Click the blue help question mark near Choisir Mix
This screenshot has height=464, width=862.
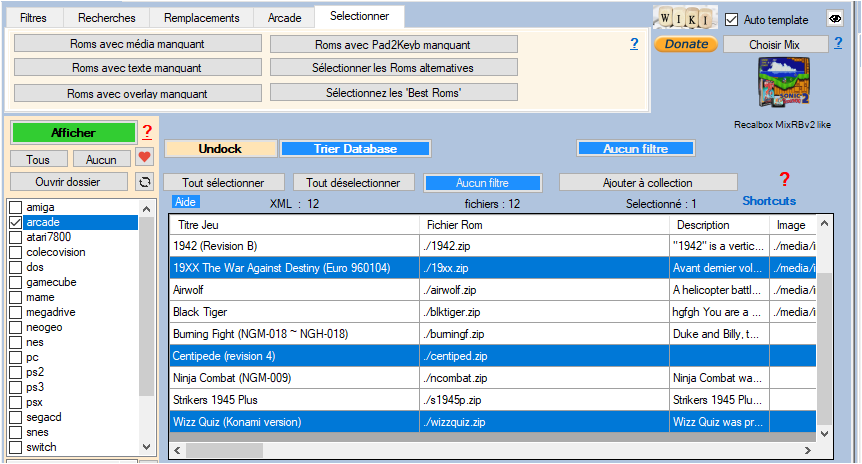[838, 43]
